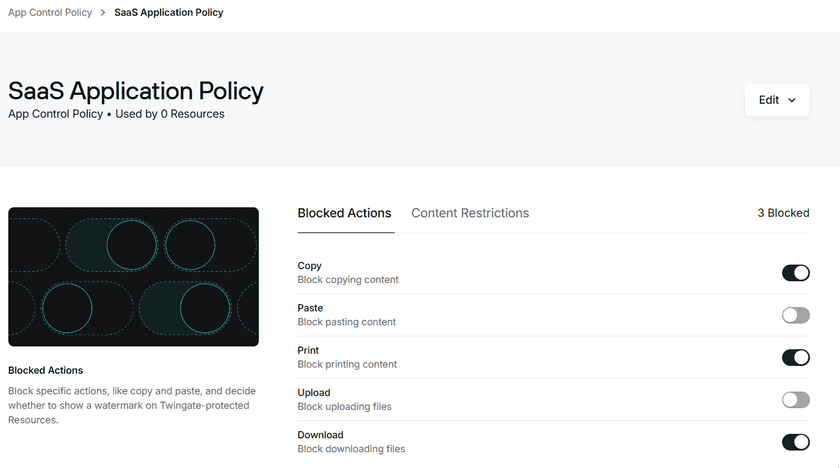Switch to the Content Restrictions tab
This screenshot has width=840, height=468.
point(470,213)
